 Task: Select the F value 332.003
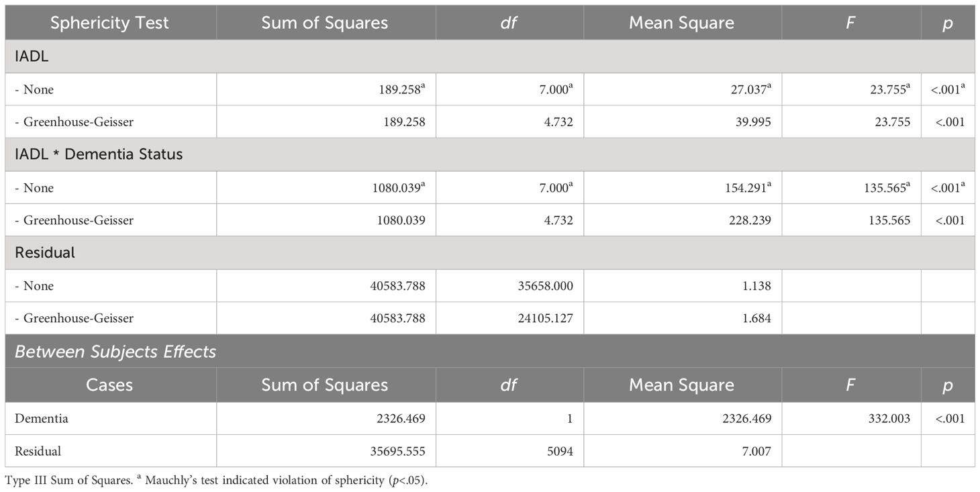[x=889, y=419]
